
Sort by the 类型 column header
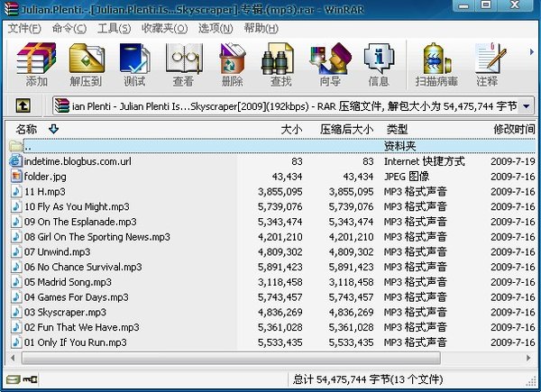[x=397, y=130]
